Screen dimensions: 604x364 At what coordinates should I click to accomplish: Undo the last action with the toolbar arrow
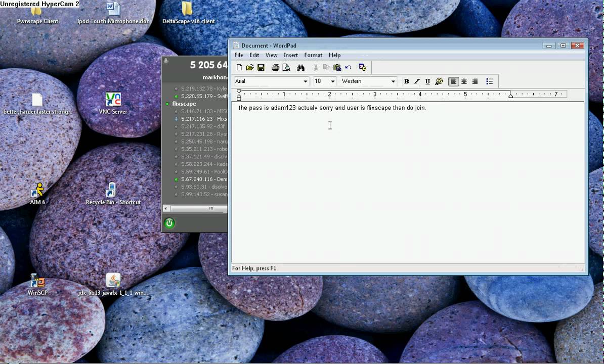(348, 68)
